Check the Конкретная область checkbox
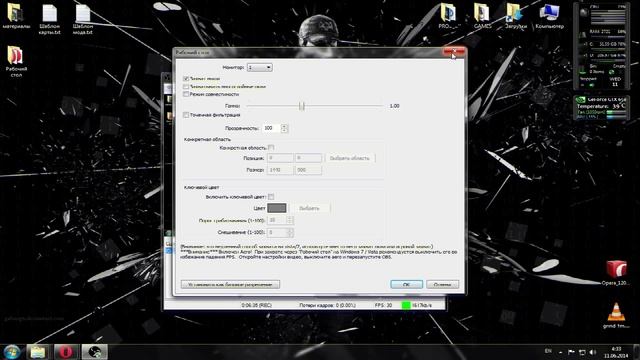The image size is (640, 360). click(271, 148)
